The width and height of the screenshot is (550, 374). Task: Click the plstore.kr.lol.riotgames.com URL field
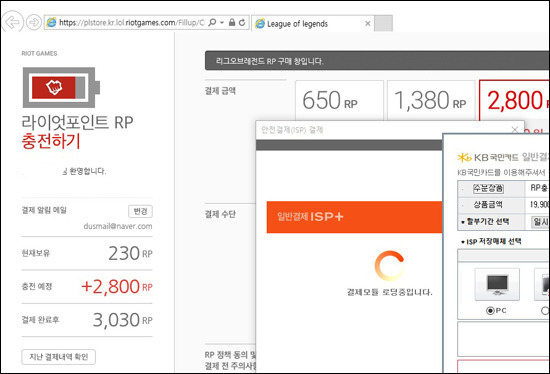(132, 22)
